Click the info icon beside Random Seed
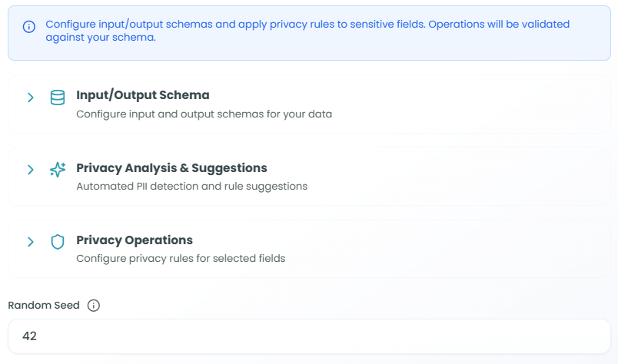This screenshot has width=618, height=364. pyautogui.click(x=94, y=306)
